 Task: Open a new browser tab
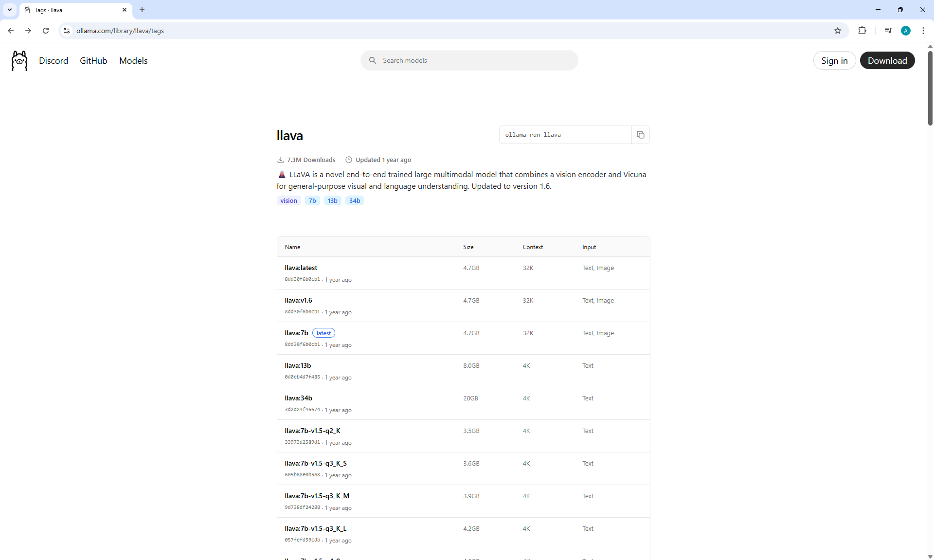tap(142, 10)
